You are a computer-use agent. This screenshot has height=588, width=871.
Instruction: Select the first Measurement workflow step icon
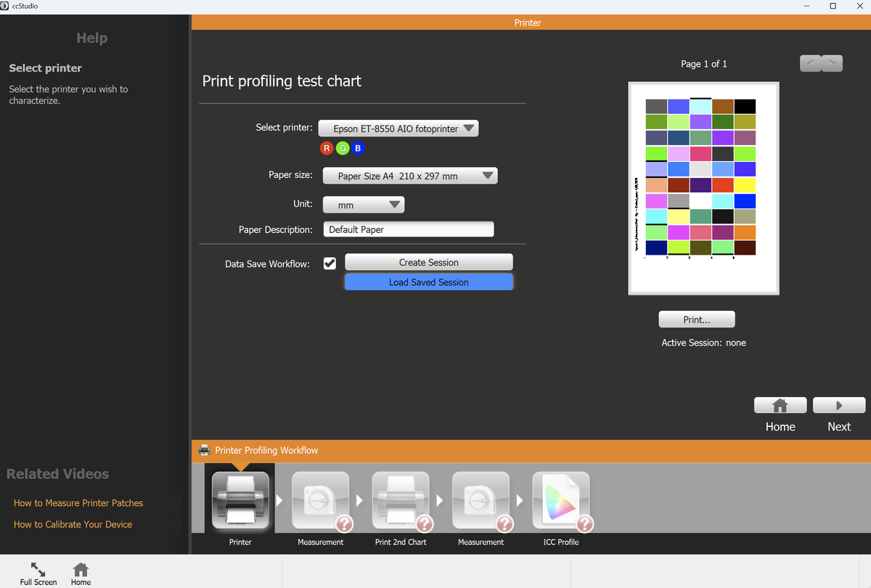[x=320, y=500]
